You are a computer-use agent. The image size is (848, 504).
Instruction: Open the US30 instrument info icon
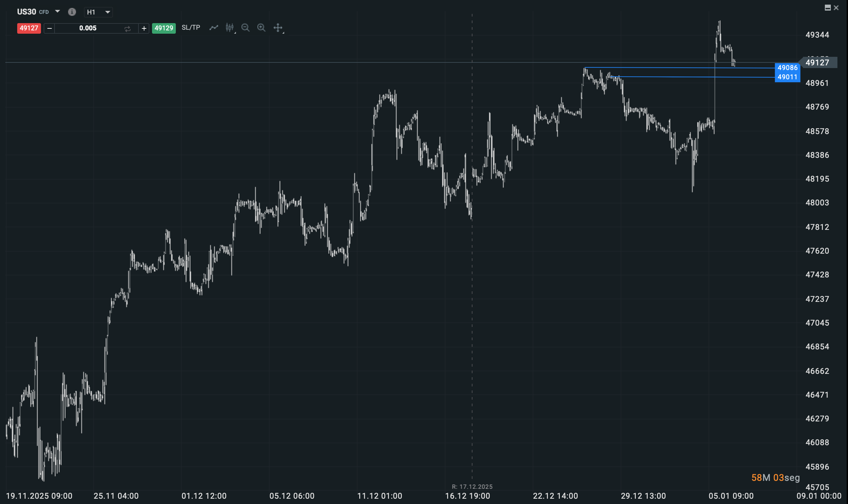click(x=72, y=12)
